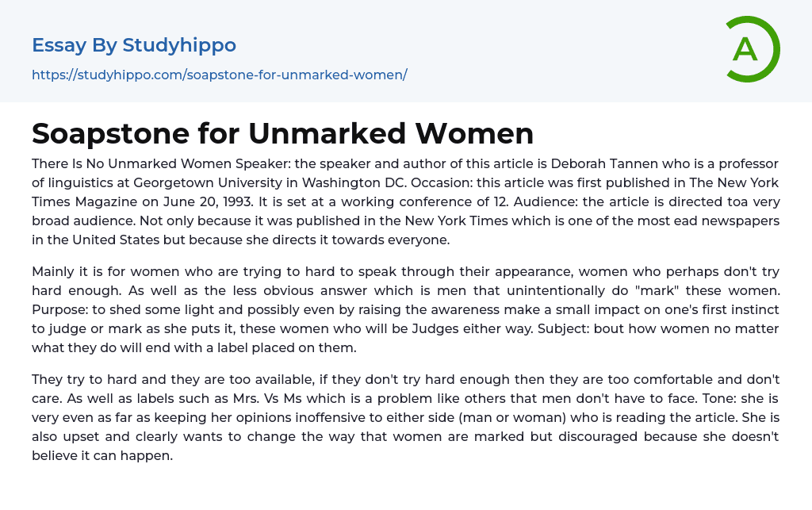
Task: Click the final words "believe it can happen."
Action: tap(102, 455)
